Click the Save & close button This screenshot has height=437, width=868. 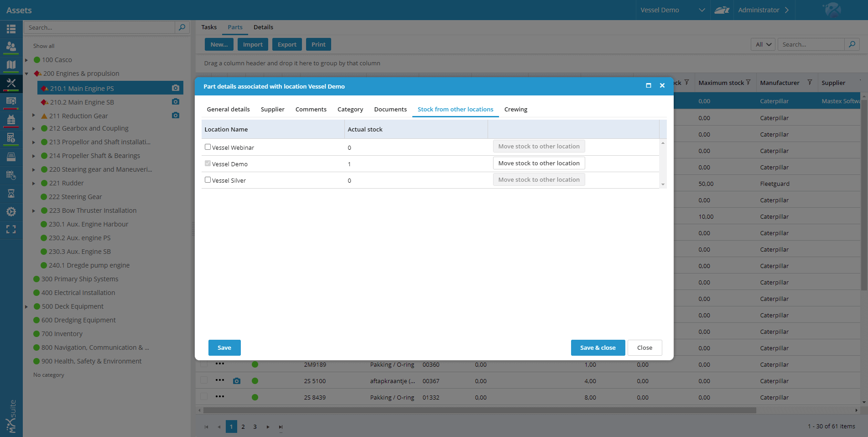coord(598,347)
